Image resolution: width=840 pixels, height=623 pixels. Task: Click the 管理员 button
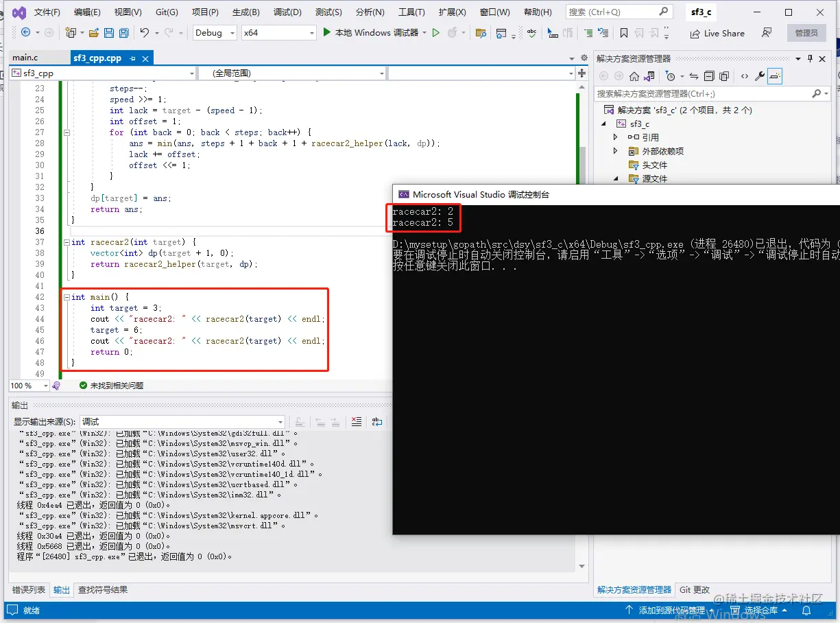[x=806, y=33]
